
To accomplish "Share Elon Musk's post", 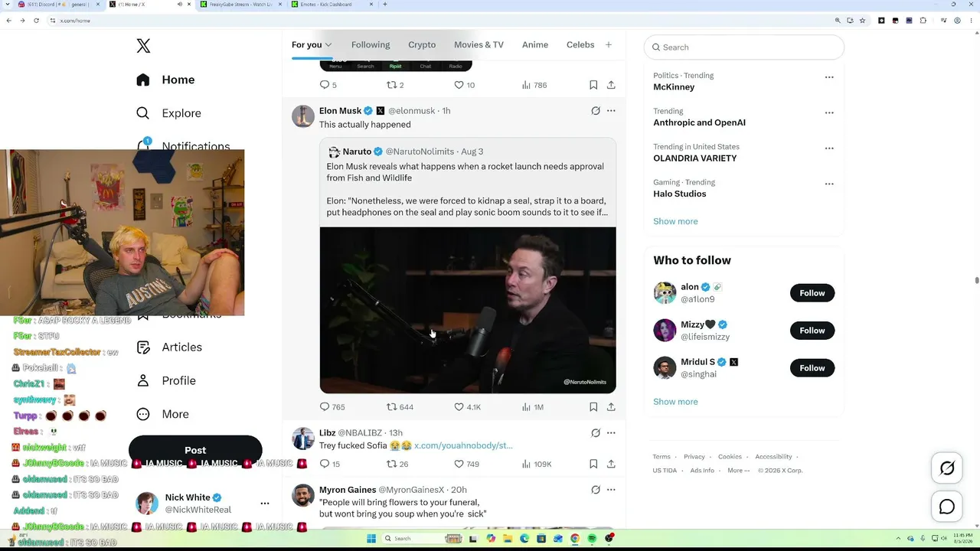I will click(x=611, y=407).
